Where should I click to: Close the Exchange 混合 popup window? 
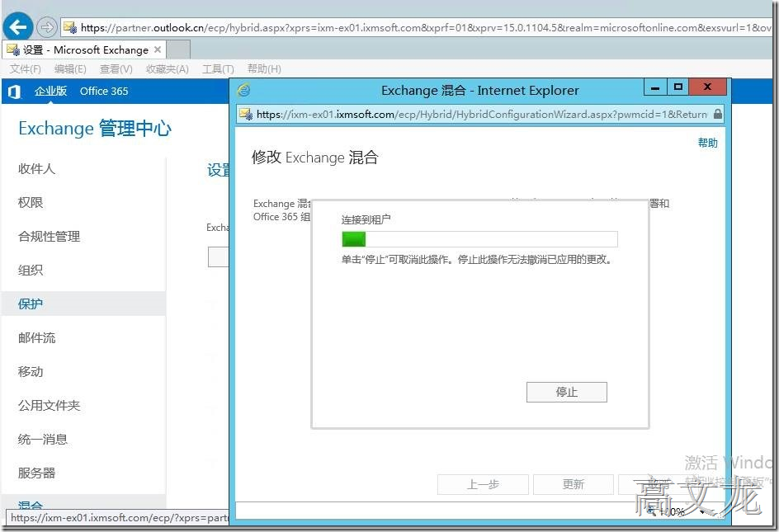point(707,87)
